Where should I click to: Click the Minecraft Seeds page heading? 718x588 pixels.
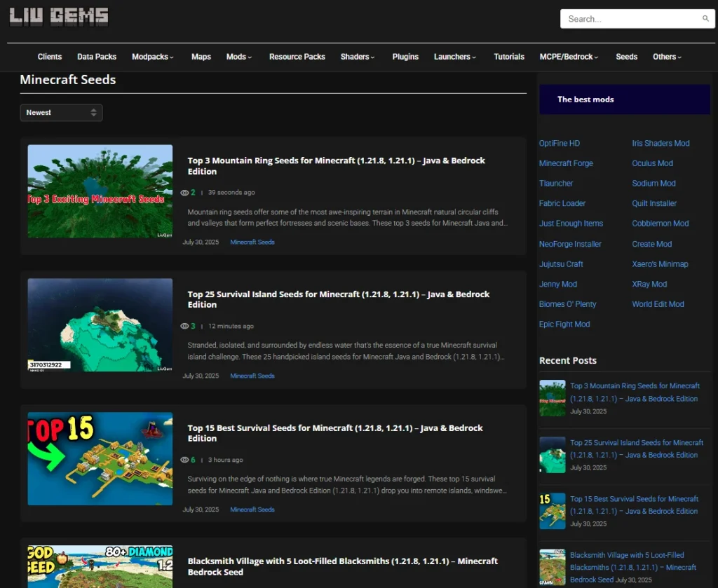pos(68,80)
